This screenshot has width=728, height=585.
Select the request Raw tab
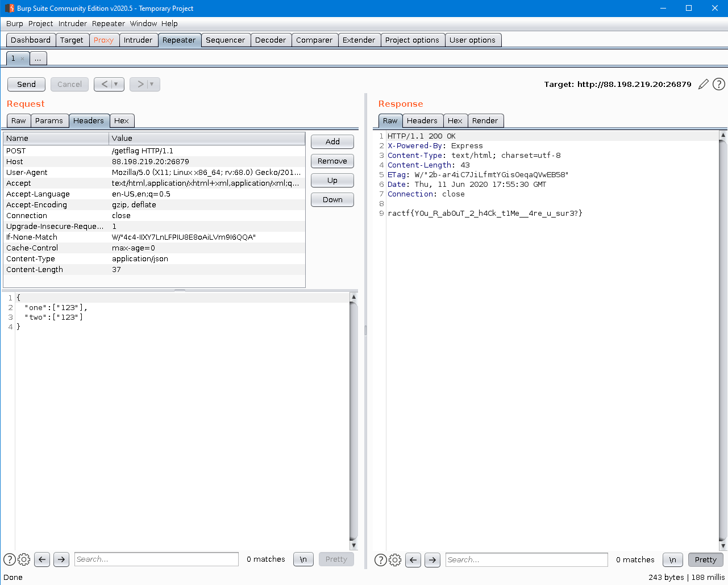point(19,121)
